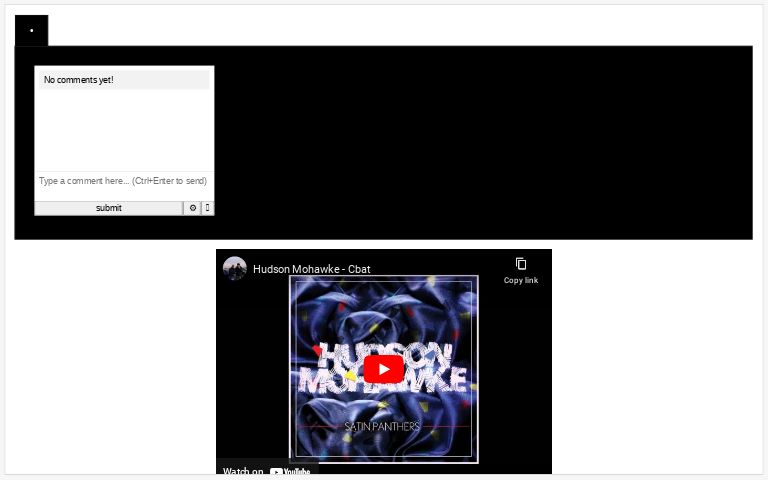Click the narrow button right of gear

click(207, 208)
